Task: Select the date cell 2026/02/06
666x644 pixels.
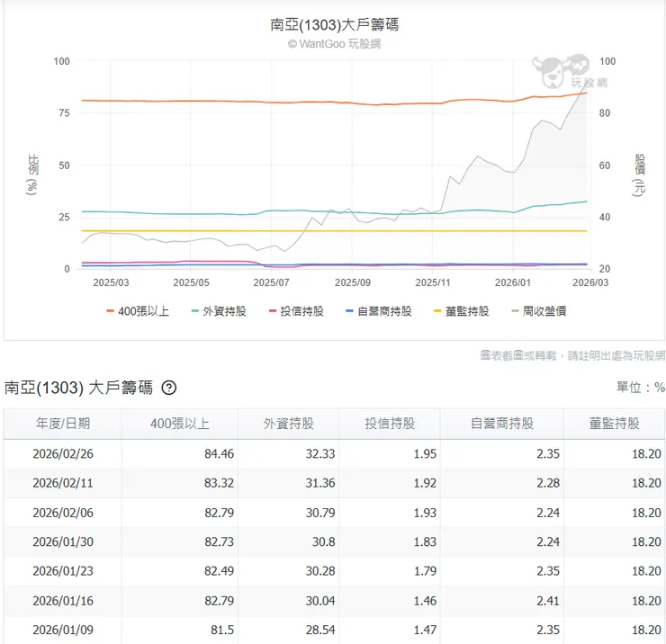Action: pyautogui.click(x=63, y=513)
